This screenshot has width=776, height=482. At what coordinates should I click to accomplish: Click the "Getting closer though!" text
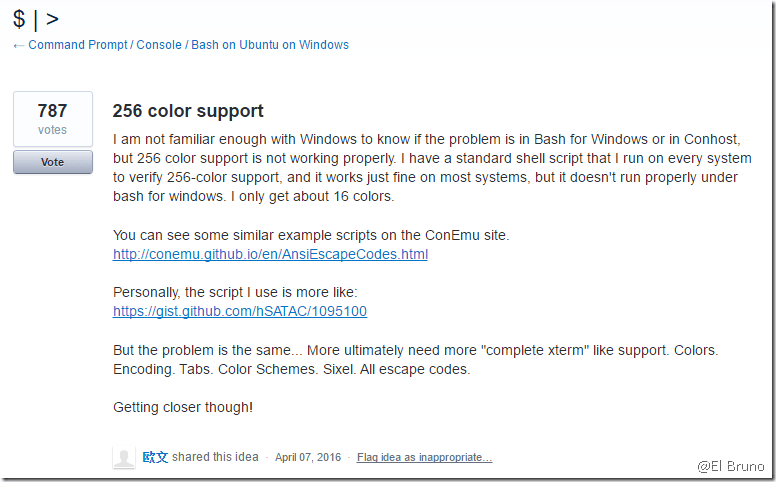(x=183, y=407)
